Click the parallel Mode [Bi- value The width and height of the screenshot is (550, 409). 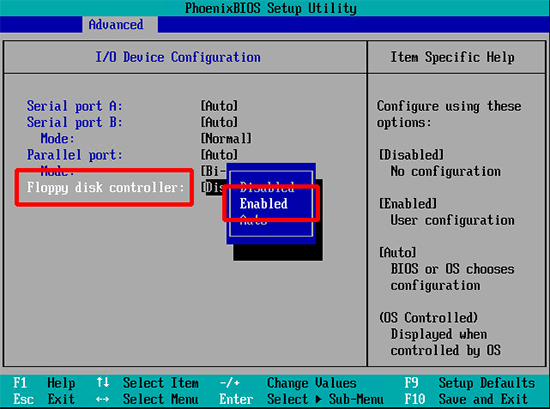click(x=213, y=171)
